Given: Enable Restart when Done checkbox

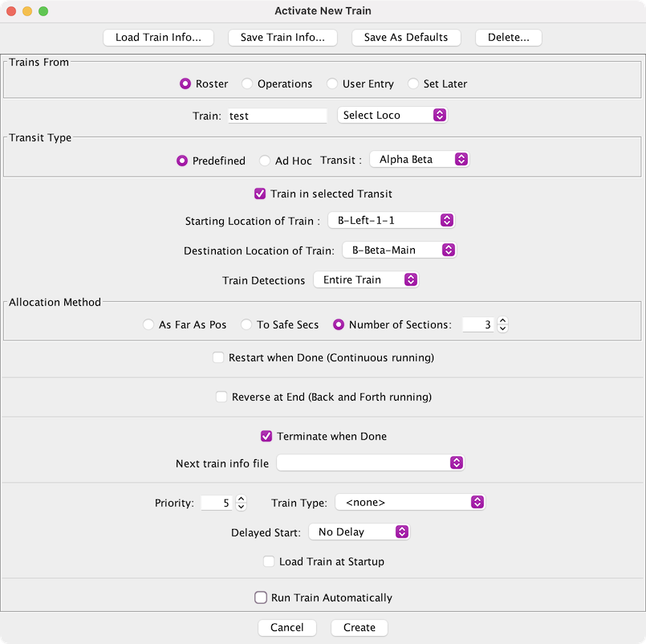Looking at the screenshot, I should pyautogui.click(x=218, y=357).
